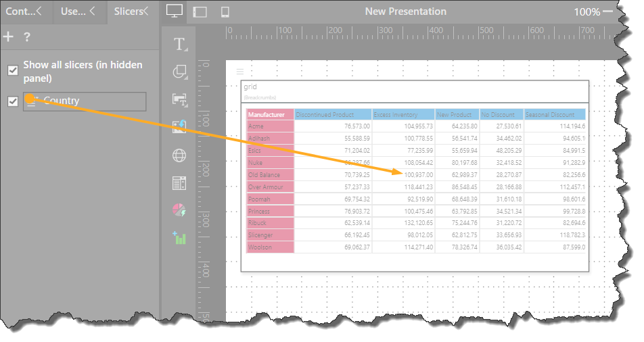Viewport: 644px width, 342px height.
Task: Click the Poomah row header
Action: pyautogui.click(x=271, y=199)
